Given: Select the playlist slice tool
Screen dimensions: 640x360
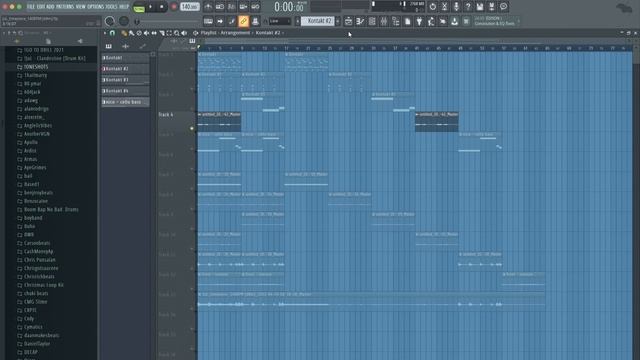Looking at the screenshot, I should click(x=162, y=33).
